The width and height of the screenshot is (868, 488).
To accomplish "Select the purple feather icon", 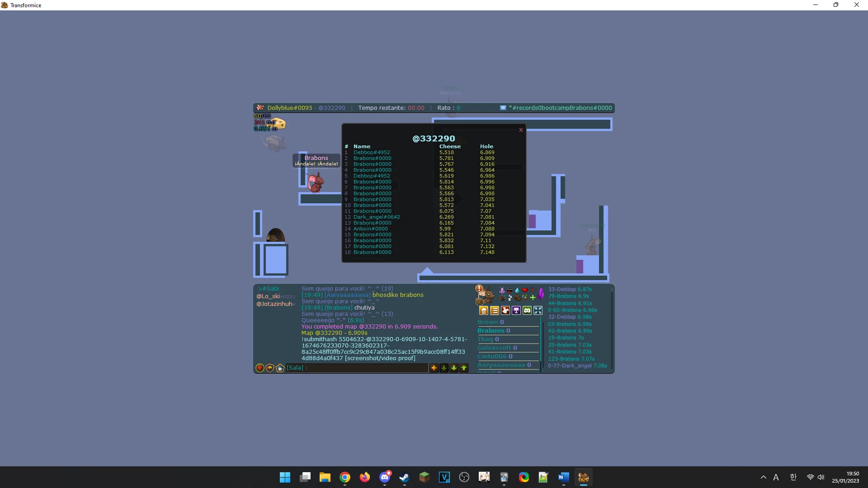I will [541, 294].
